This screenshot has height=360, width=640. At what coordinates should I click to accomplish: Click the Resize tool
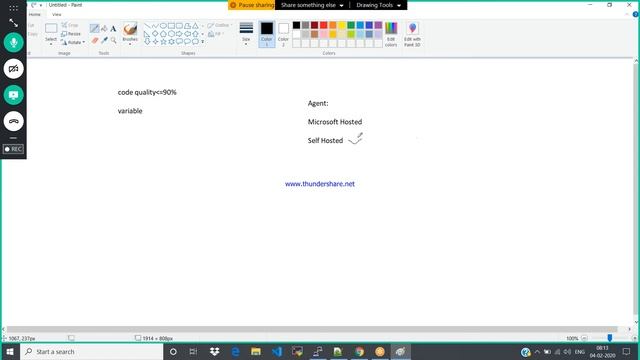[71, 34]
